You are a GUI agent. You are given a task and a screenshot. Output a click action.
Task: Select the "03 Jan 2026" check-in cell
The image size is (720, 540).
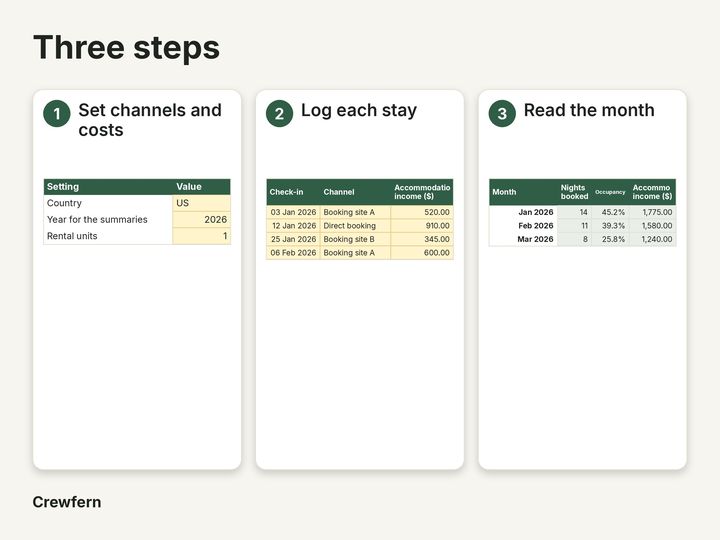tap(293, 212)
